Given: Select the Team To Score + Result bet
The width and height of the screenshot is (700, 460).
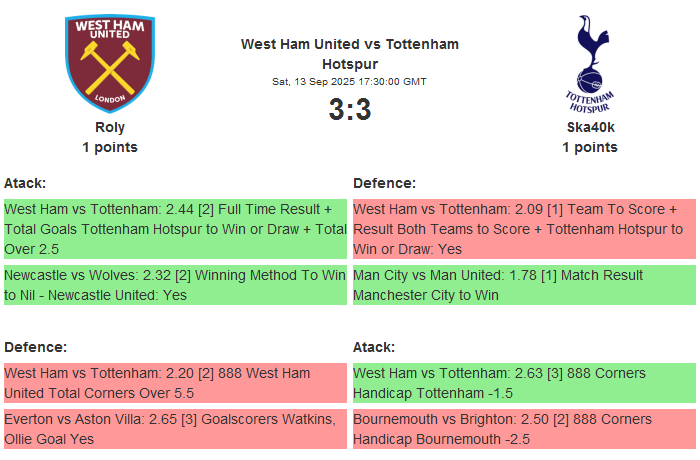Looking at the screenshot, I should coord(524,229).
